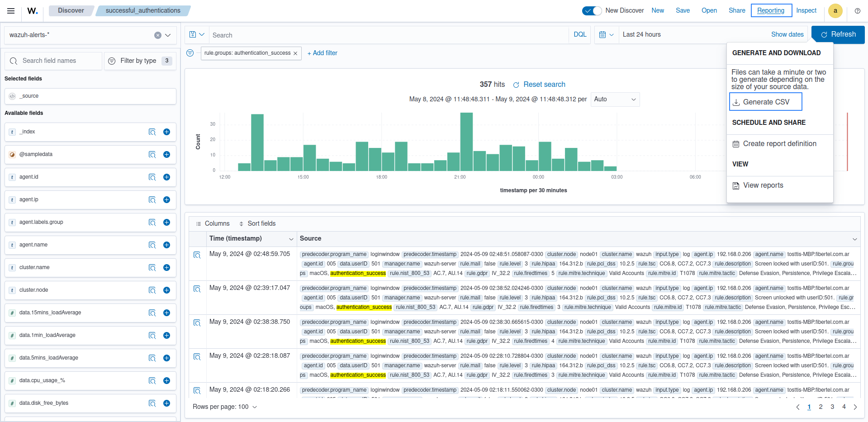This screenshot has width=868, height=422.
Task: Toggle the New Discover switch
Action: click(x=592, y=11)
